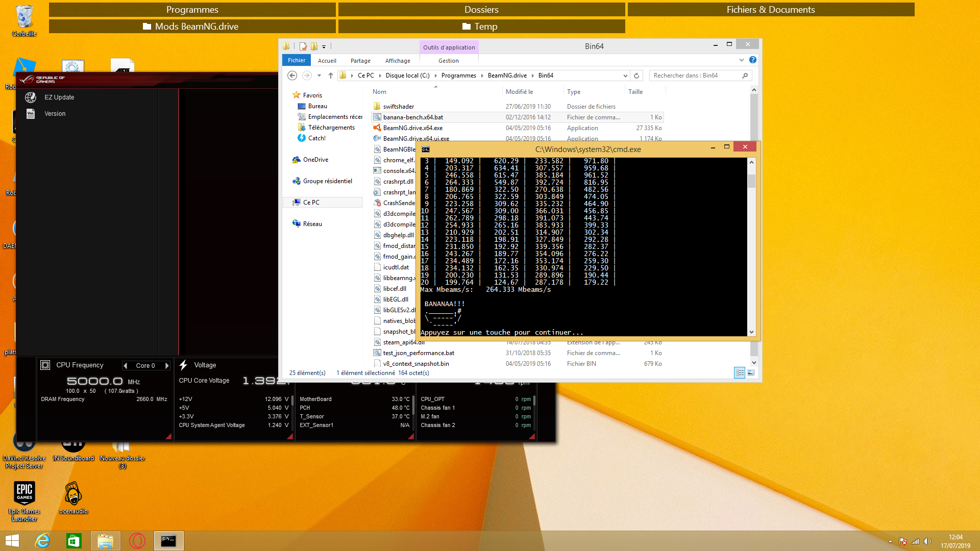
Task: Select Réseau in navigation pane
Action: 312,224
